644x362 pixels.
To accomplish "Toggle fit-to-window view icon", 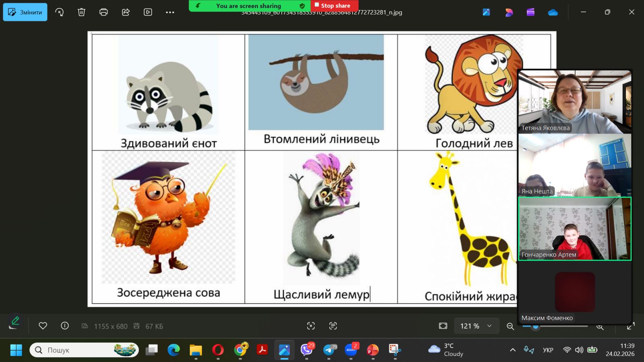I will [443, 326].
